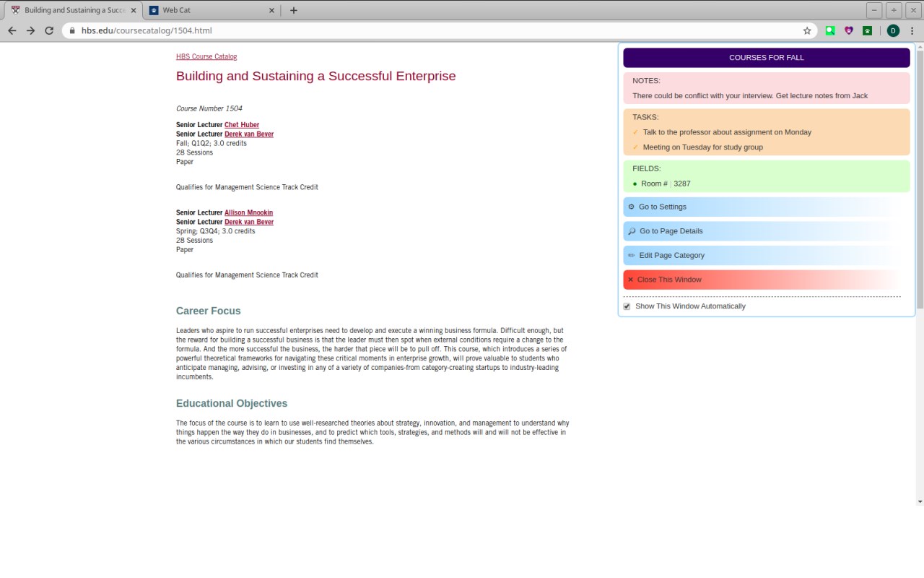Click the Tuesday study group meeting task

pos(702,147)
